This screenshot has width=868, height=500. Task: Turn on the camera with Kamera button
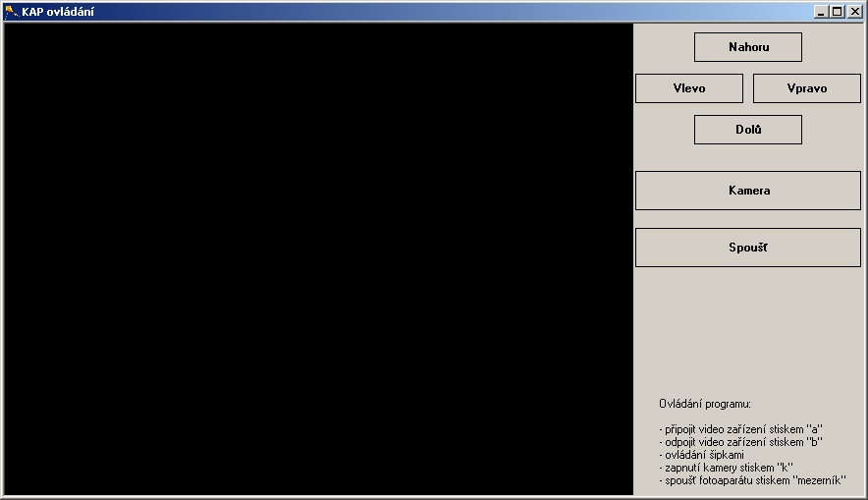(x=747, y=191)
